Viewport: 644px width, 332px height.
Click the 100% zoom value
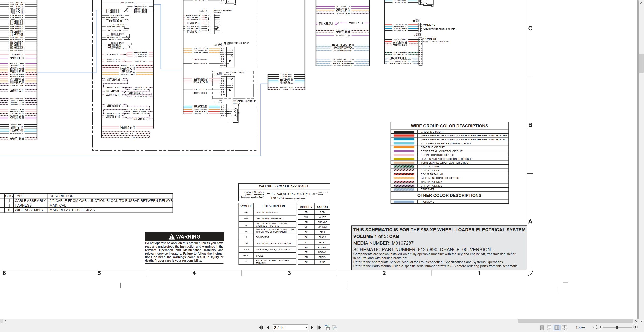click(x=580, y=327)
